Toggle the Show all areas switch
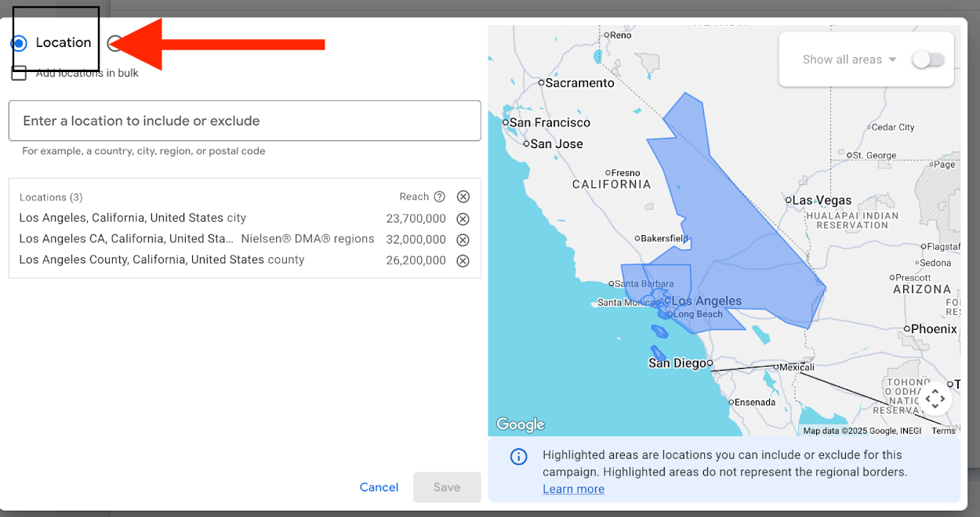 [x=928, y=60]
